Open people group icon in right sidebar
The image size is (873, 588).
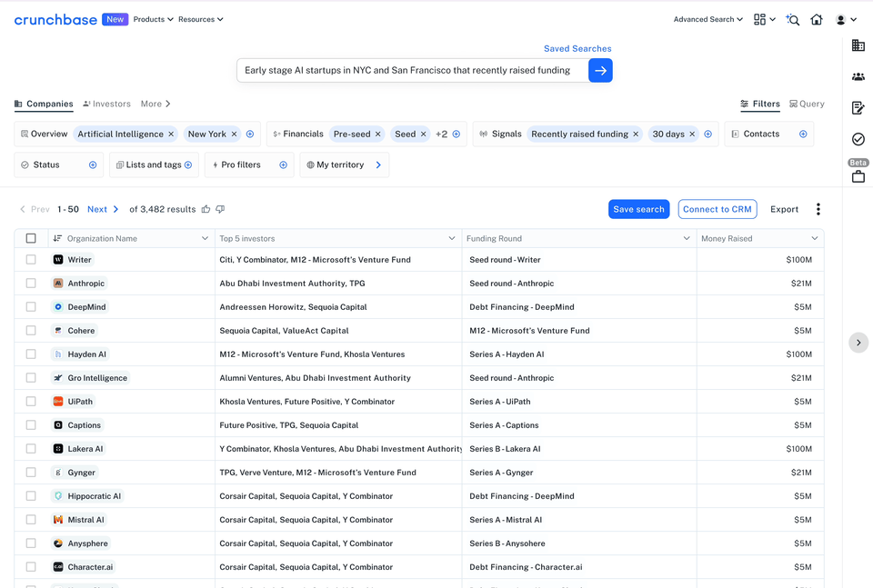858,76
